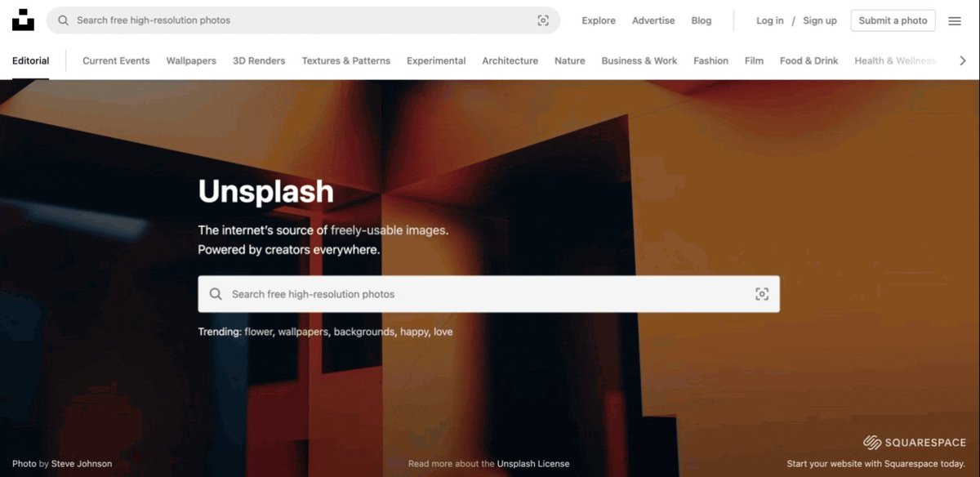The height and width of the screenshot is (477, 980).
Task: Browse the Architecture category
Action: [x=510, y=60]
